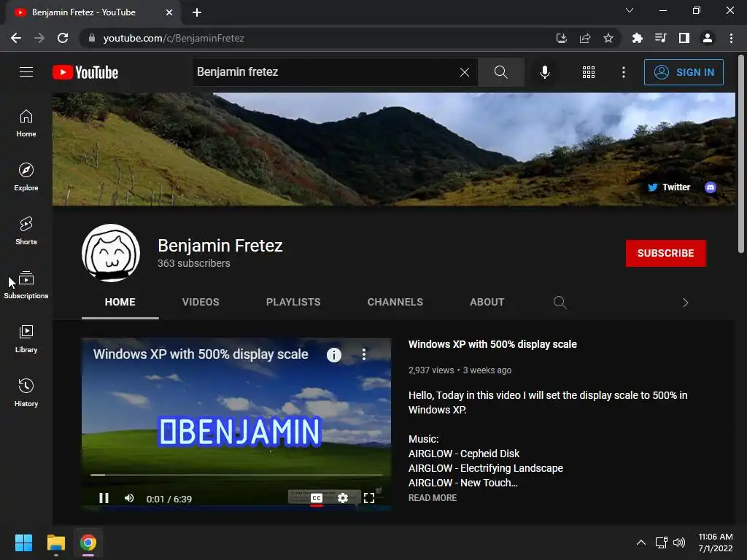Open a new browser tab
This screenshot has width=747, height=560.
click(197, 12)
